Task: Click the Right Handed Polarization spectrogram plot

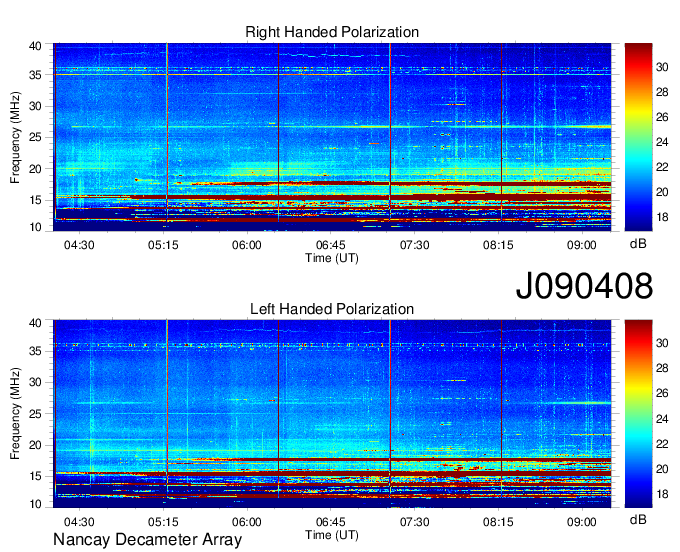Action: 332,137
